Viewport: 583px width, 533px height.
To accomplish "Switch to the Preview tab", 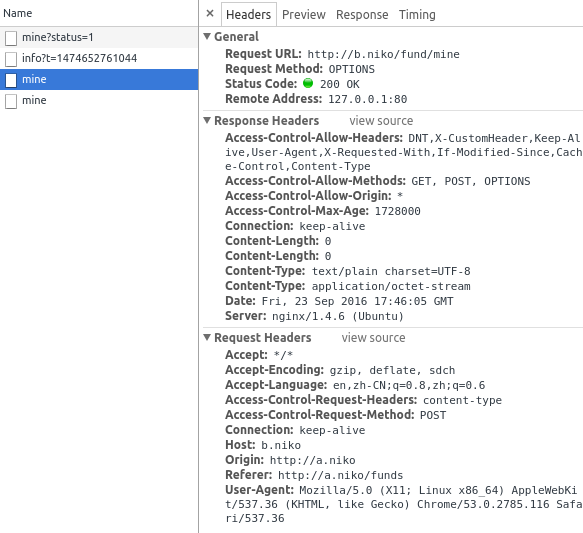I will click(x=303, y=14).
